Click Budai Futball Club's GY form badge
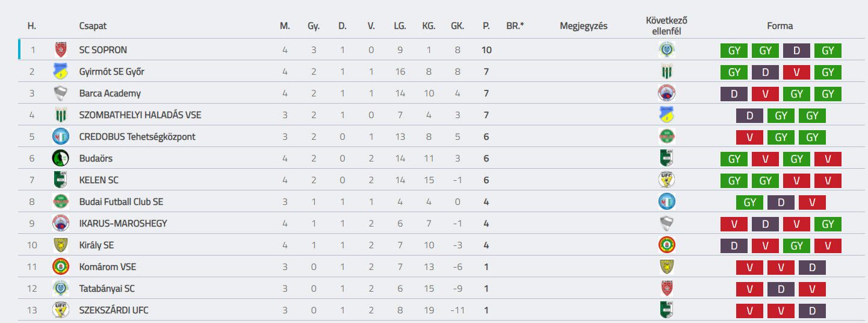 [750, 202]
